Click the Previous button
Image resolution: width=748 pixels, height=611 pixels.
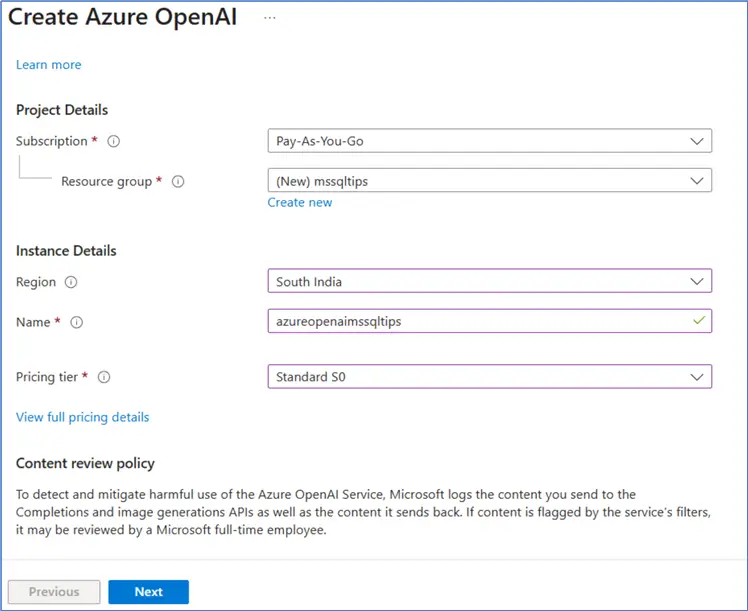(54, 592)
